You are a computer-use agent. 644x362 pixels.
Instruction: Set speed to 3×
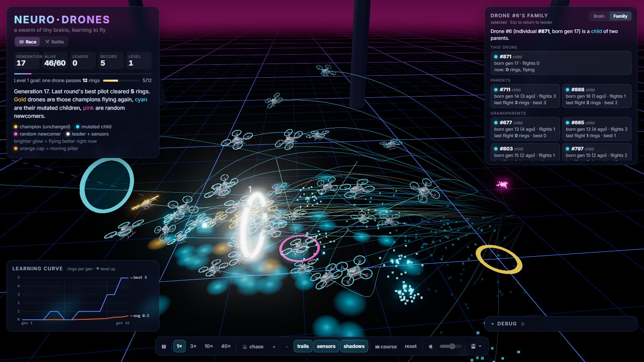[x=193, y=346]
